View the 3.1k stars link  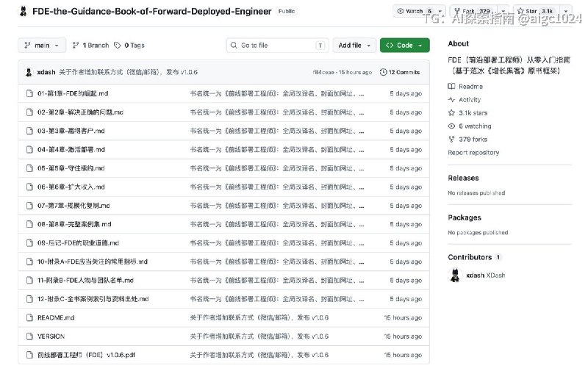click(x=467, y=113)
